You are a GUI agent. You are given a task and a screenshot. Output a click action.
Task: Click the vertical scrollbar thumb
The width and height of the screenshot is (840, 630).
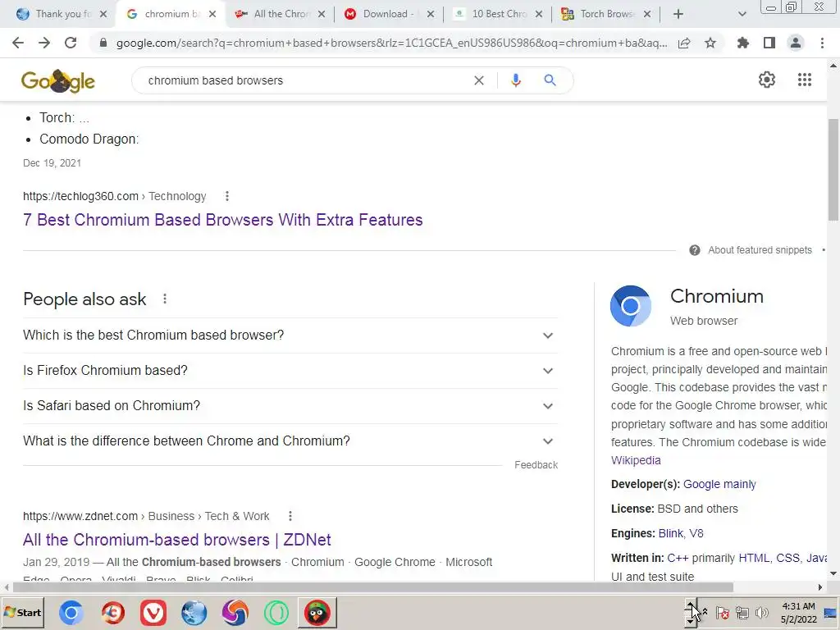point(833,169)
